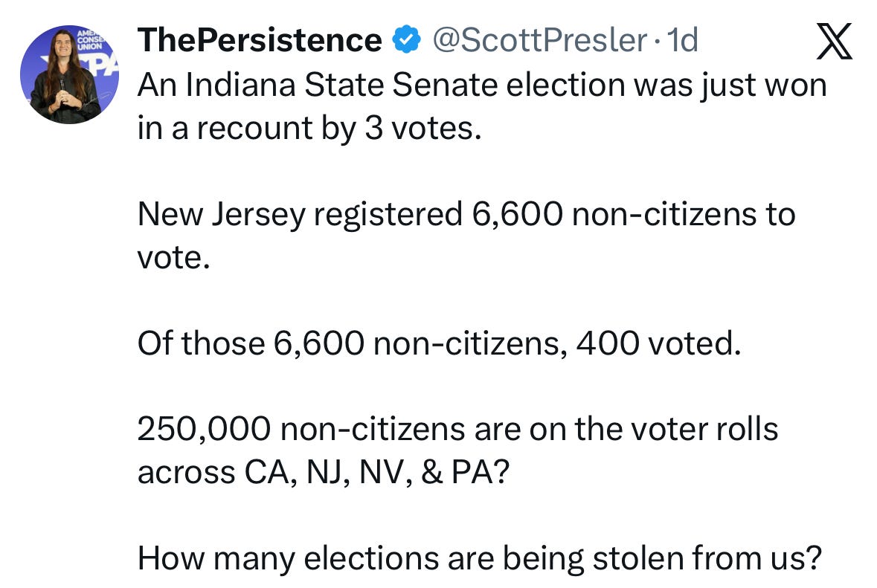This screenshot has width=877, height=588.
Task: Open ThePersistence profile avatar photo
Action: [69, 74]
